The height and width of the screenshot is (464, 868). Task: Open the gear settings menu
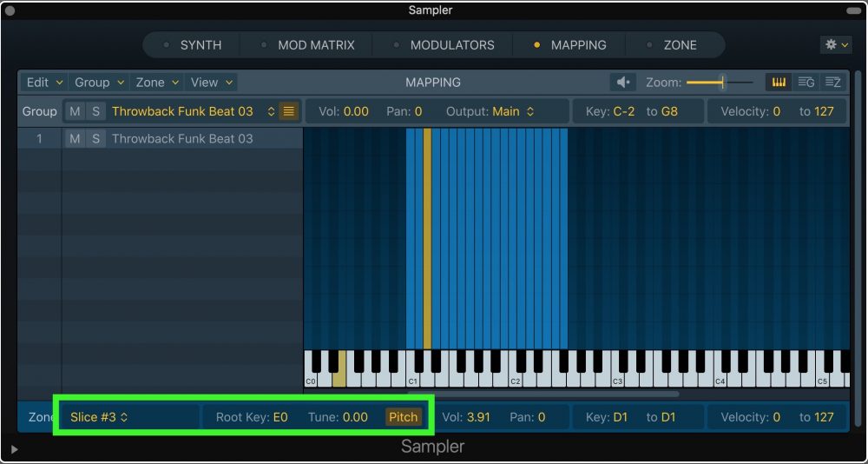coord(835,44)
